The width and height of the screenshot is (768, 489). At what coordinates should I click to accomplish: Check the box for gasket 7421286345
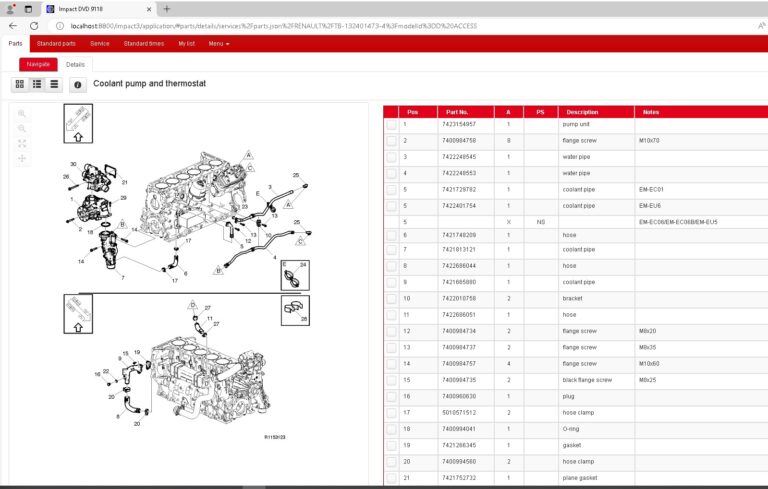point(391,445)
